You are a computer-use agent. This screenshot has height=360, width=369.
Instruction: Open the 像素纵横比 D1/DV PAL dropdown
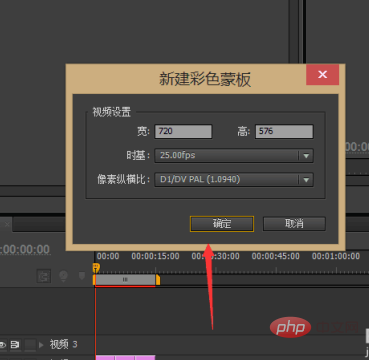click(234, 180)
